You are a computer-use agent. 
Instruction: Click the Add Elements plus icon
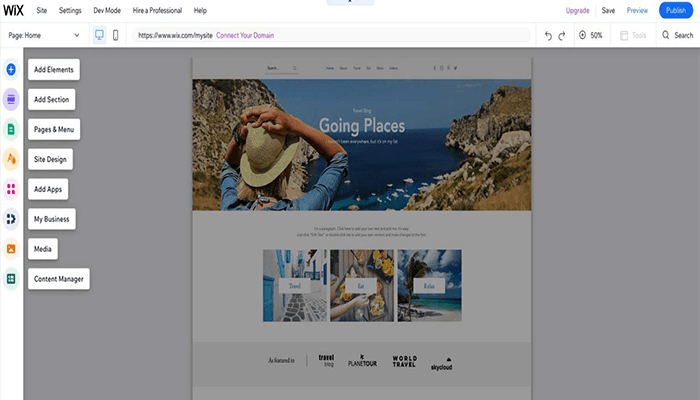(11, 70)
